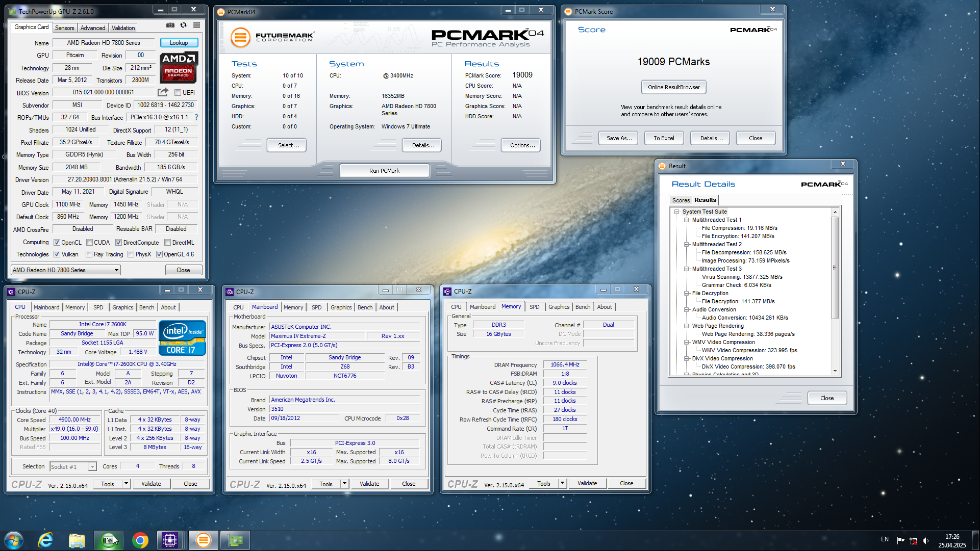Open Google Chrome from the taskbar
This screenshot has width=980, height=551.
pos(140,540)
